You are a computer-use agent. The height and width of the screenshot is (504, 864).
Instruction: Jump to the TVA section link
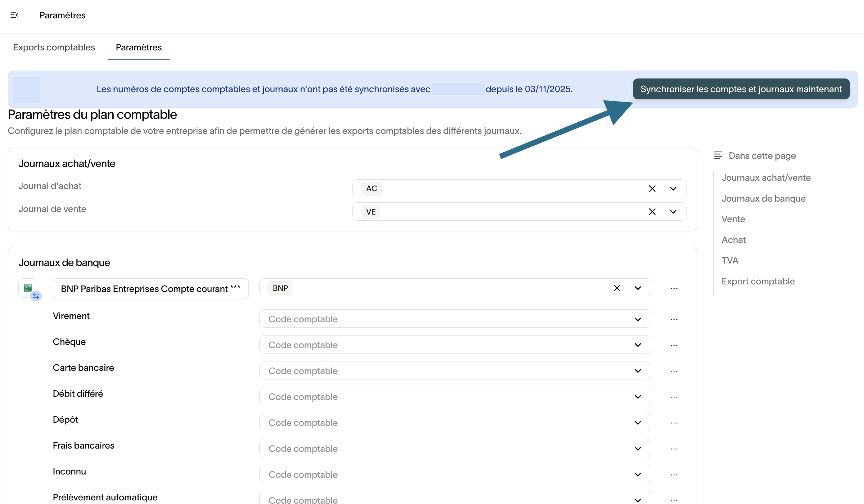click(x=730, y=260)
